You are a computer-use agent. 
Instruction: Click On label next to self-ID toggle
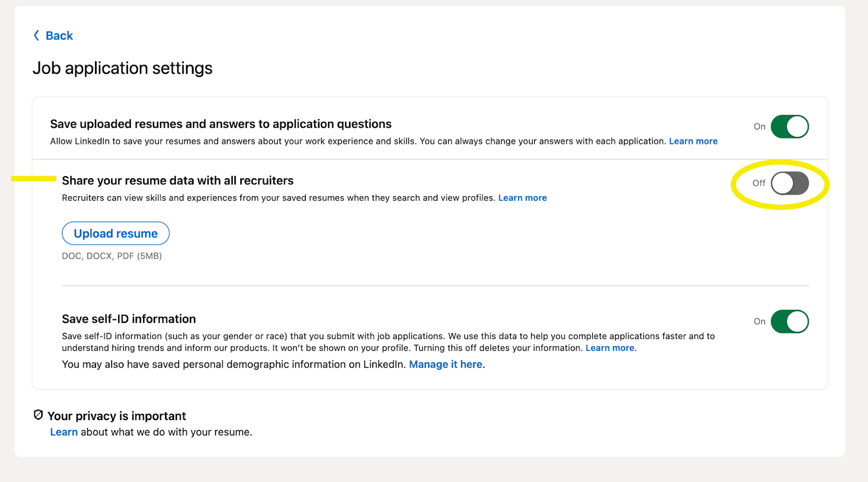tap(759, 322)
